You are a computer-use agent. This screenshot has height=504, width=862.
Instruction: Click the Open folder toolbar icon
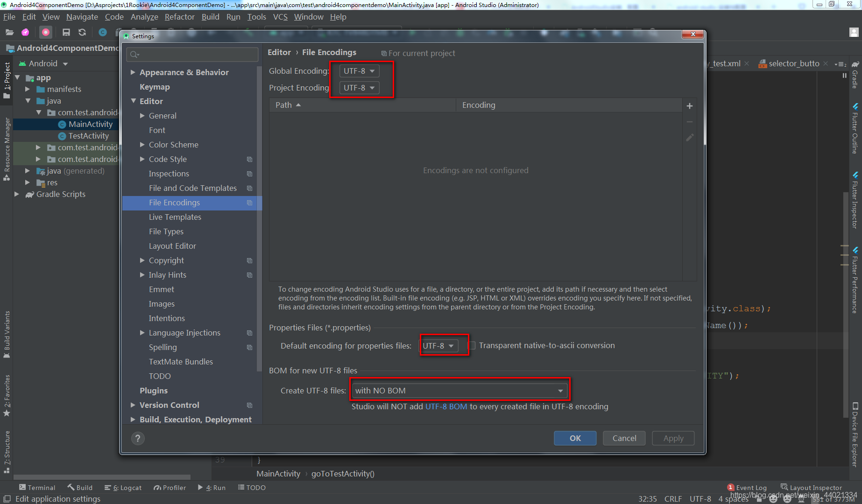[x=9, y=32]
